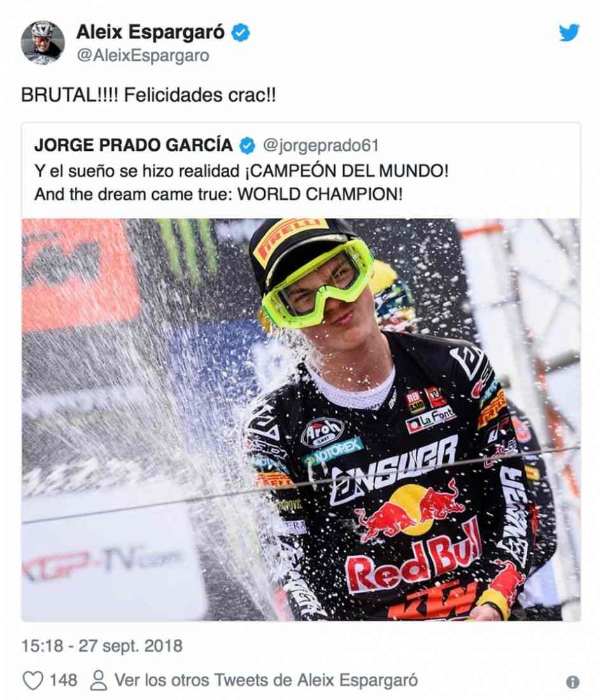
Task: Open the @jorgeprado61 handle
Action: tap(321, 146)
